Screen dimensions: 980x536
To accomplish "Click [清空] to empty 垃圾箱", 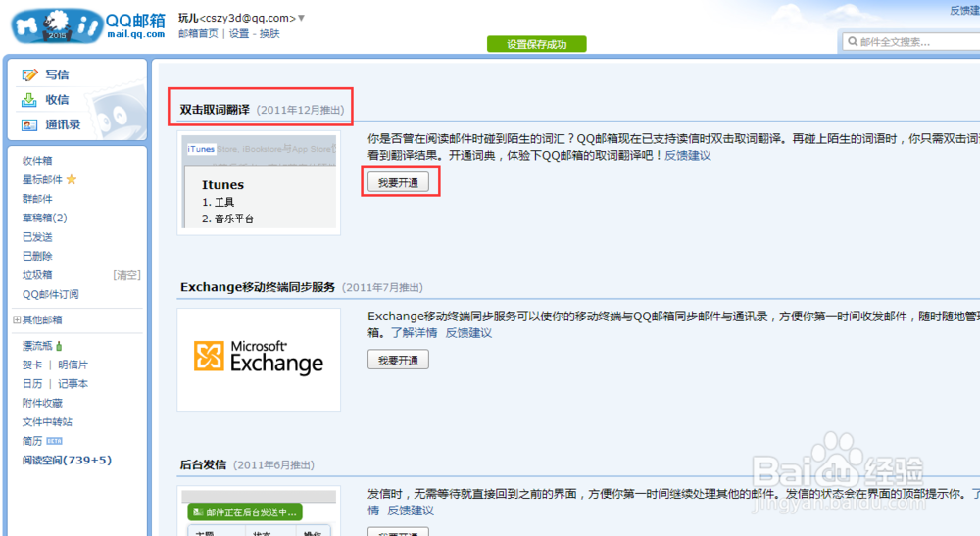I will [x=126, y=275].
